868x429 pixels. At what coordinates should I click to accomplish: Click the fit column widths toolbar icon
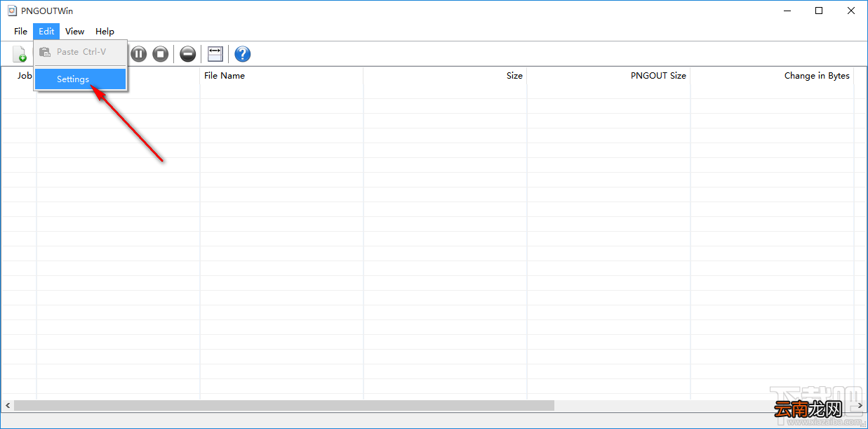point(215,54)
